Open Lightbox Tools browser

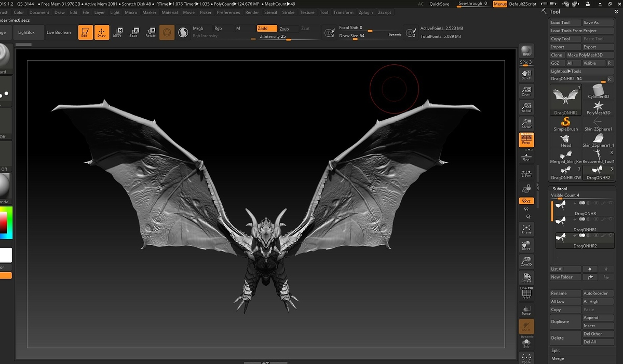(x=582, y=71)
